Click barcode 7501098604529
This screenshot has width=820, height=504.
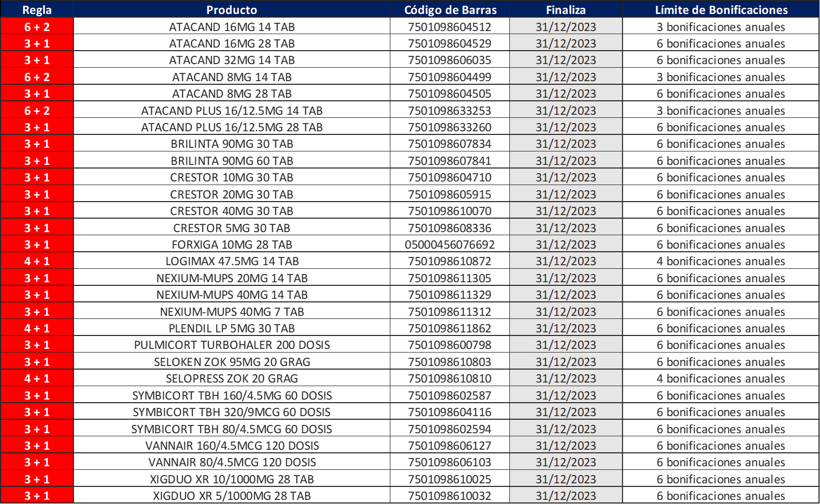click(x=450, y=43)
